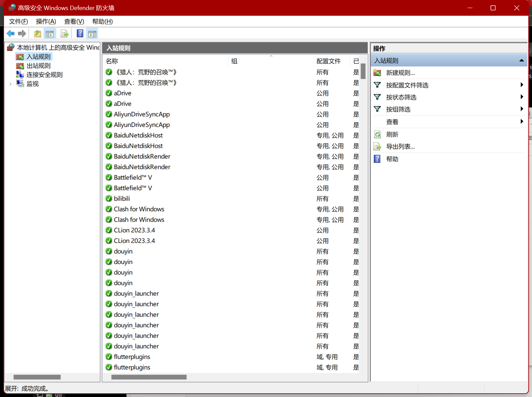Screen dimensions: 532x397
Task: Click 刷新 action link
Action: pyautogui.click(x=392, y=134)
